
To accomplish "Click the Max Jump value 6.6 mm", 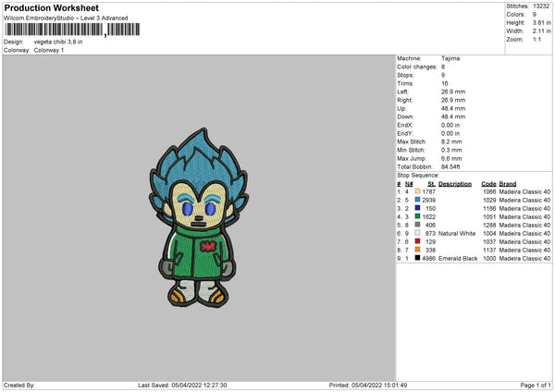I will [451, 158].
